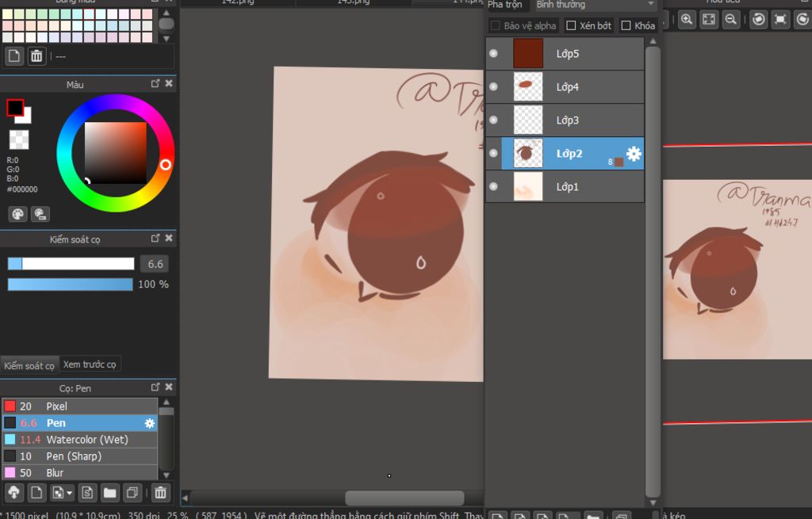
Task: Click the brush list down arrow
Action: click(167, 475)
